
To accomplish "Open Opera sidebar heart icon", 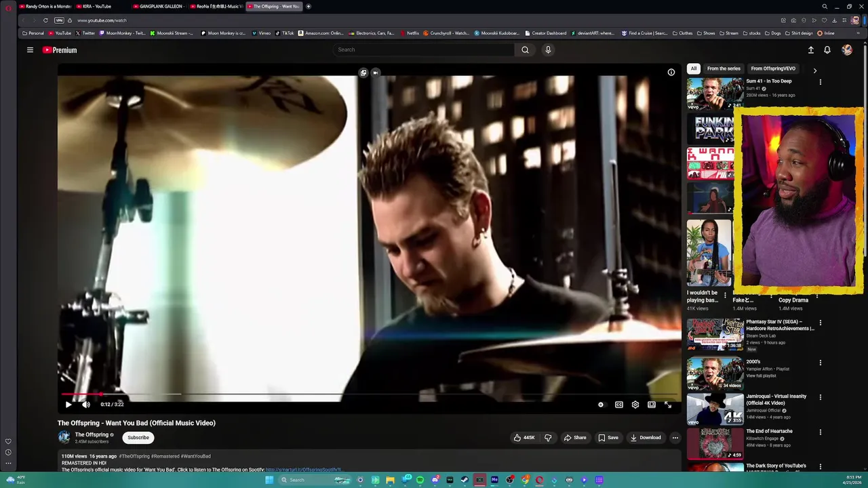I will coord(8,441).
